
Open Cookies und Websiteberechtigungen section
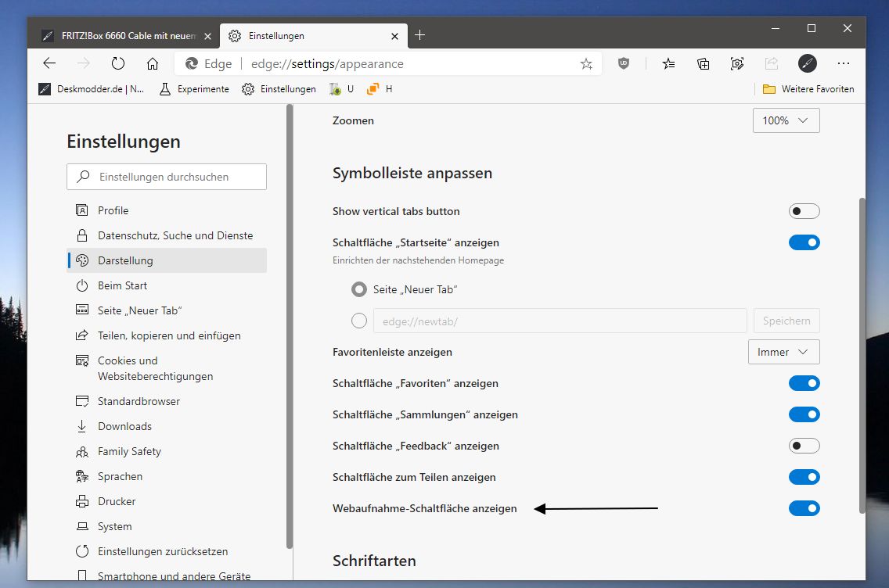click(167, 368)
